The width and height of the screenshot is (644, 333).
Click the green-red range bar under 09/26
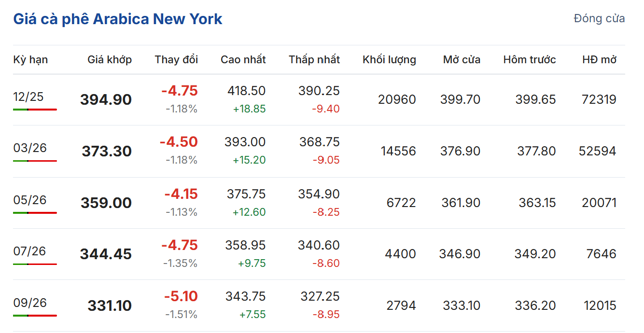tap(35, 316)
